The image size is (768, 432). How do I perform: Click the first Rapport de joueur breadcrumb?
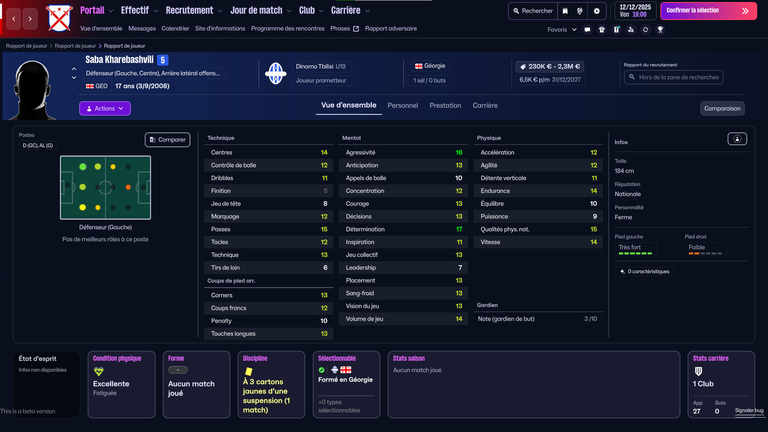pos(26,46)
